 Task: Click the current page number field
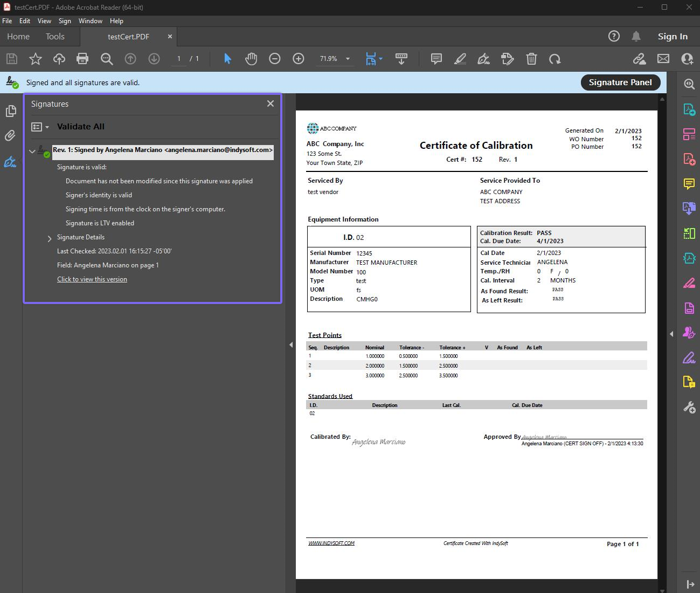(x=179, y=59)
